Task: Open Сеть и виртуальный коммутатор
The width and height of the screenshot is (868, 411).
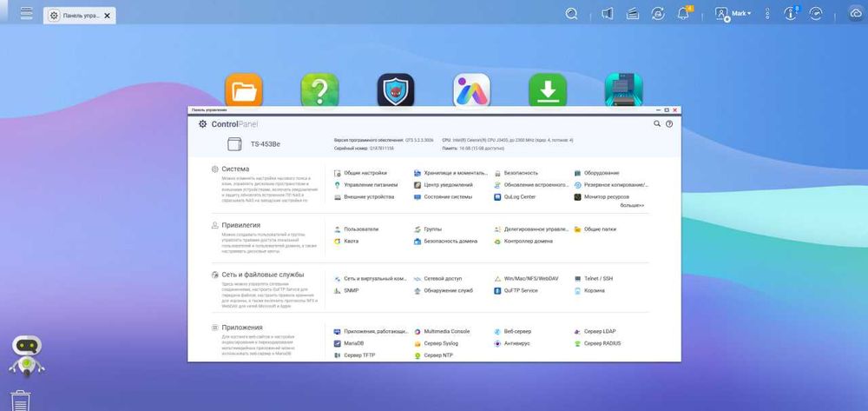Action: coord(371,279)
